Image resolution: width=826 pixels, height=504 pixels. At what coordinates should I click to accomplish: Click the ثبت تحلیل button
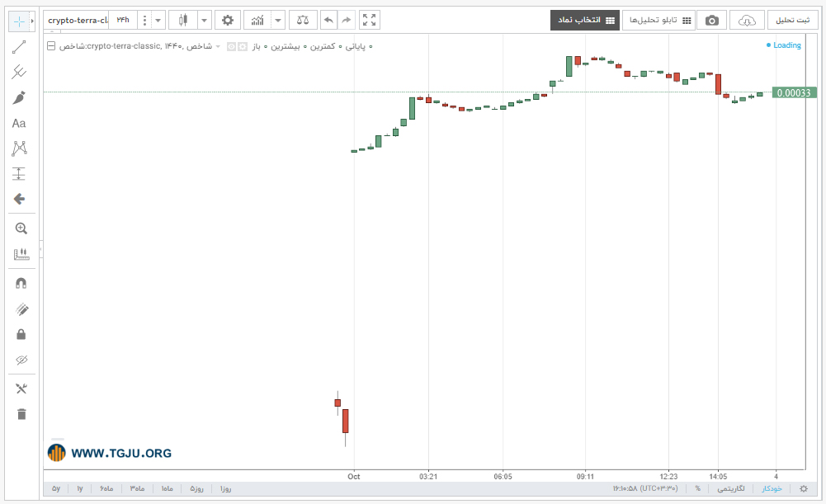click(792, 21)
